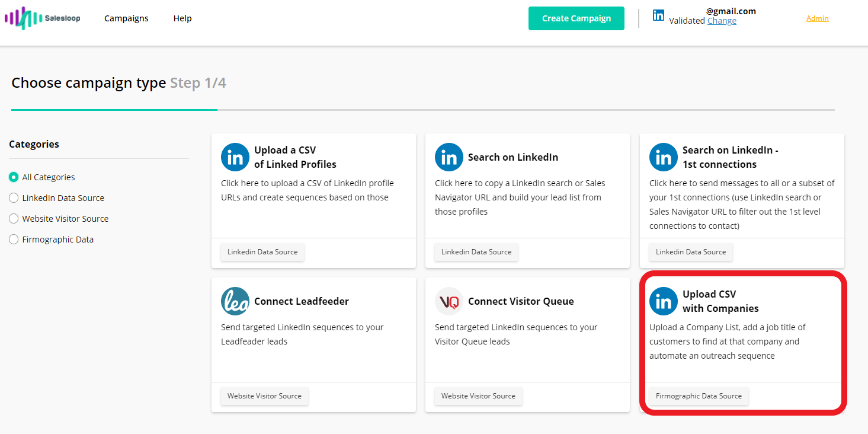The image size is (868, 434).
Task: Choose the Connect Visitor Queue card title
Action: click(521, 301)
